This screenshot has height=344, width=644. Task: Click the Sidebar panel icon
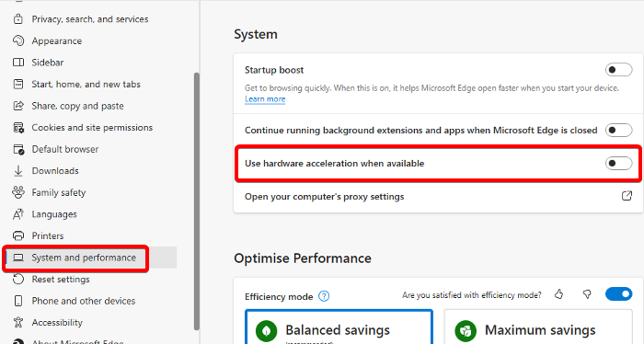(x=18, y=63)
